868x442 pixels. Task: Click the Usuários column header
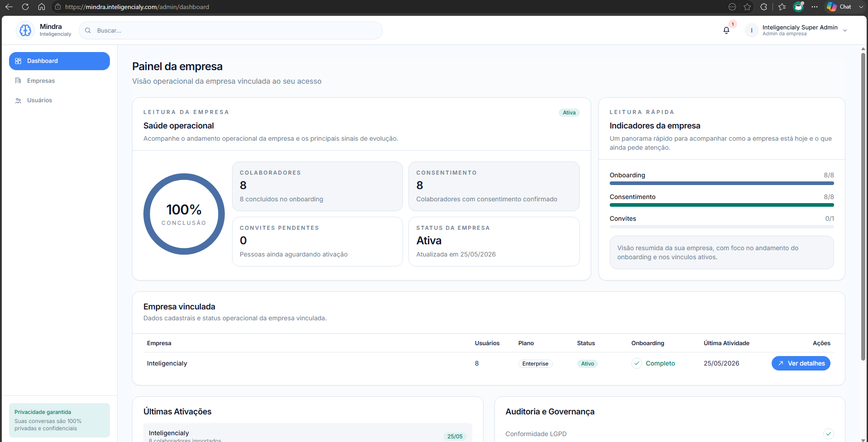(487, 343)
